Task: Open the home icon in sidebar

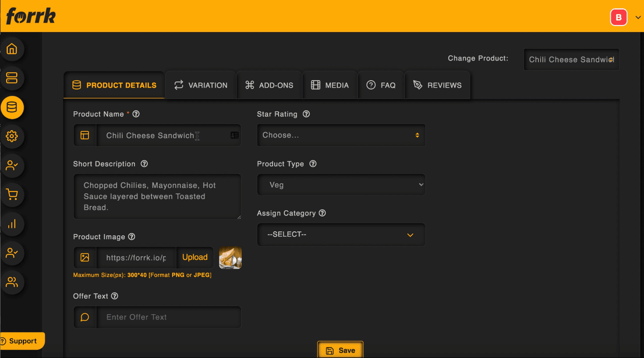Action: tap(12, 49)
